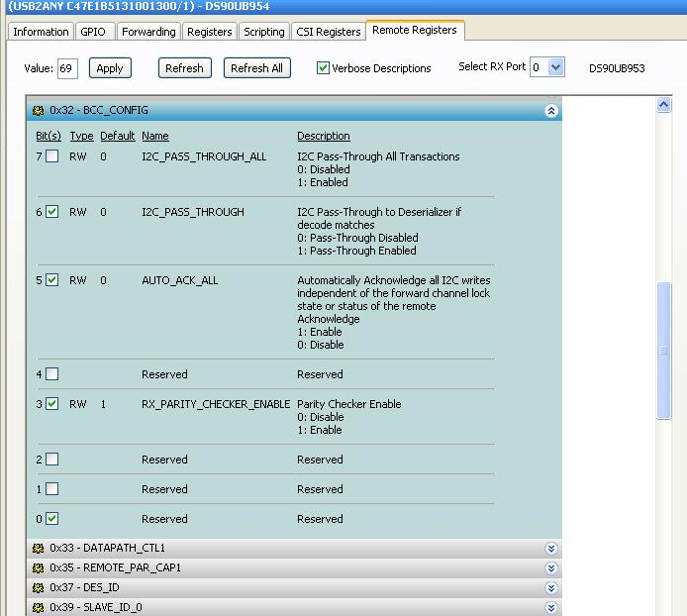Click the Type column header
The height and width of the screenshot is (616, 687).
point(81,136)
